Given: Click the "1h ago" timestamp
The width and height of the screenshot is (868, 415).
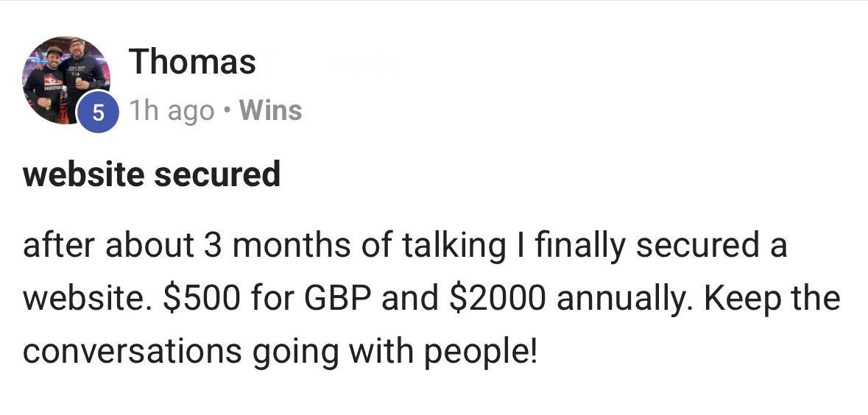Looking at the screenshot, I should 172,111.
